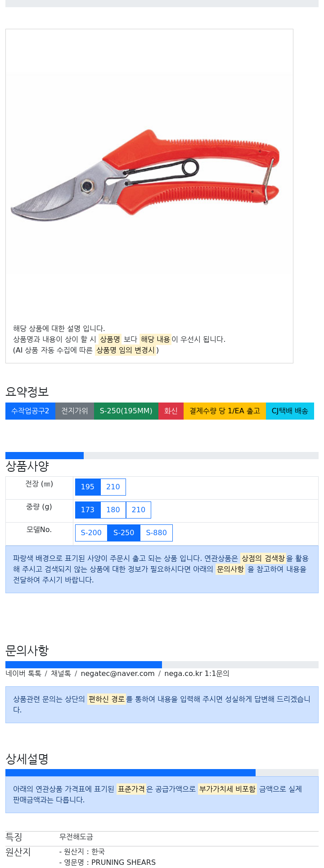
Task: Click the 화신 brand tag
Action: click(x=171, y=411)
